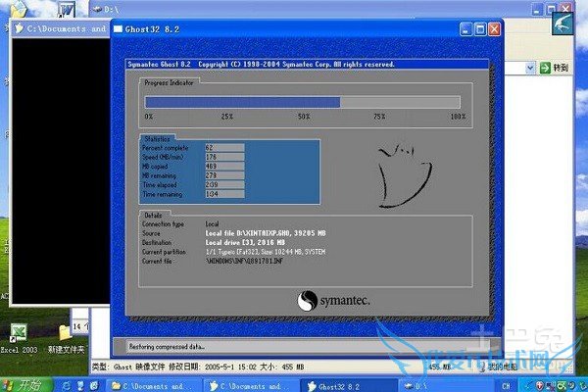Click the Ghost restore progress bar
The image size is (588, 392).
pos(303,102)
